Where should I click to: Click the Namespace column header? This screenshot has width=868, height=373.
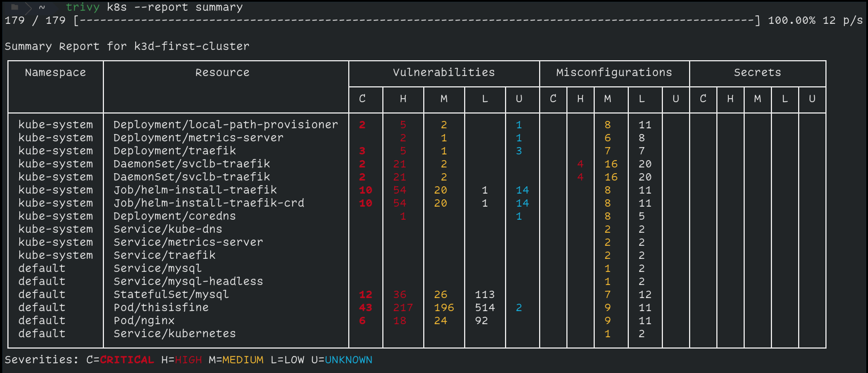[x=55, y=72]
